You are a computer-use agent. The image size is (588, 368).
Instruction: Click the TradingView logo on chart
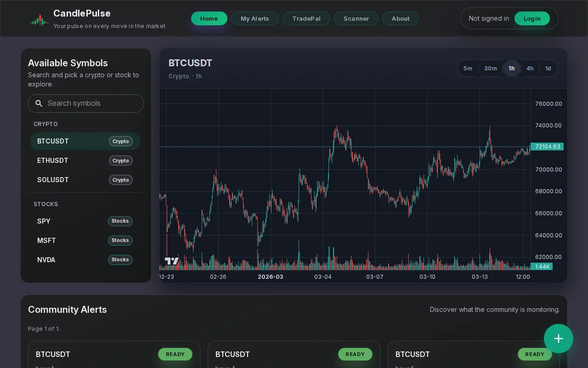pyautogui.click(x=172, y=261)
